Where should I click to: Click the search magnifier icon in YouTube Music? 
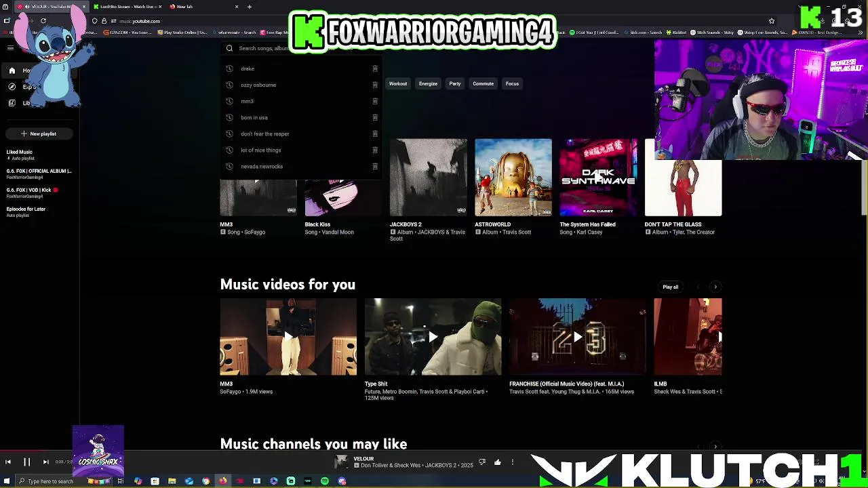pyautogui.click(x=229, y=48)
